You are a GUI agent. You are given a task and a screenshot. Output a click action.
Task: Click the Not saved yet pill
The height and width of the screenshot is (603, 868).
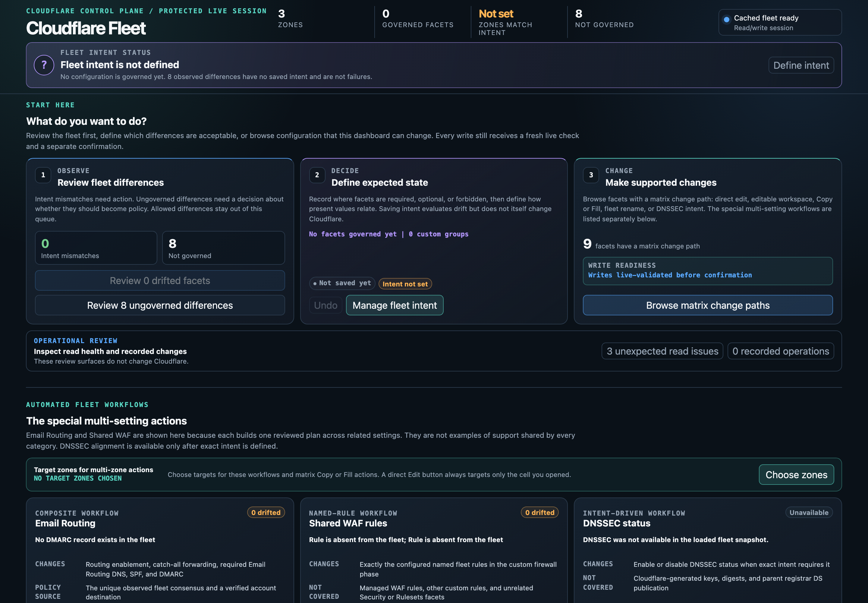342,283
